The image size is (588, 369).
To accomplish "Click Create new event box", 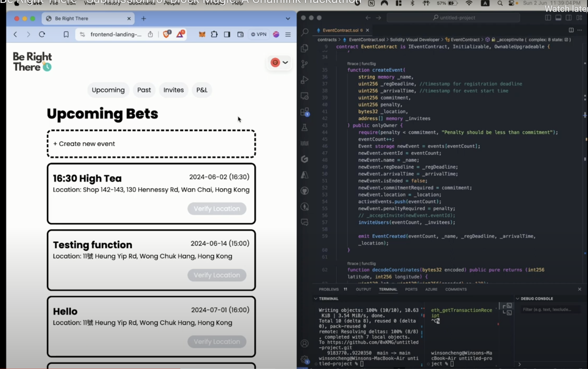I will tap(151, 144).
